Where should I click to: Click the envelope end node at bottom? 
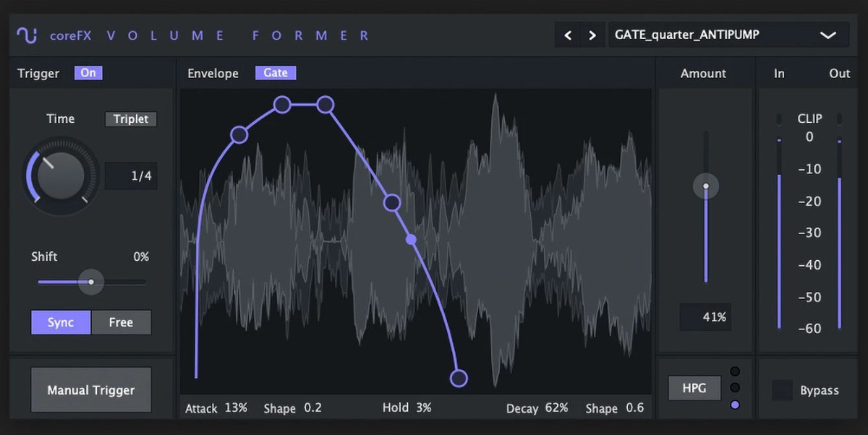(459, 378)
